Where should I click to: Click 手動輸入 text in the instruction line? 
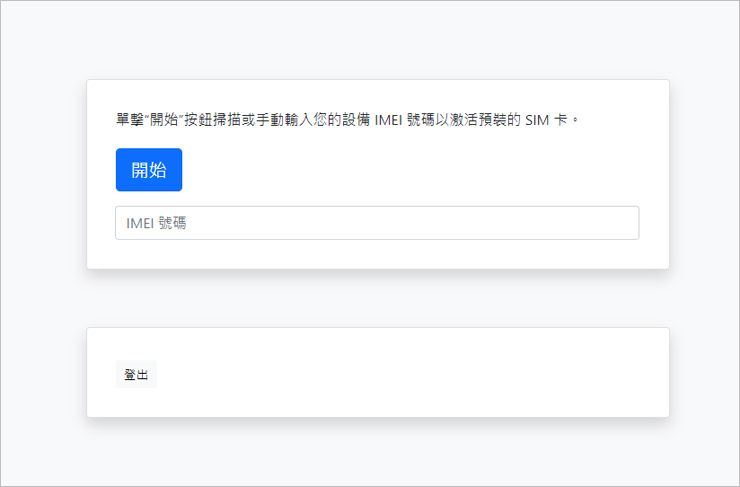pos(285,120)
